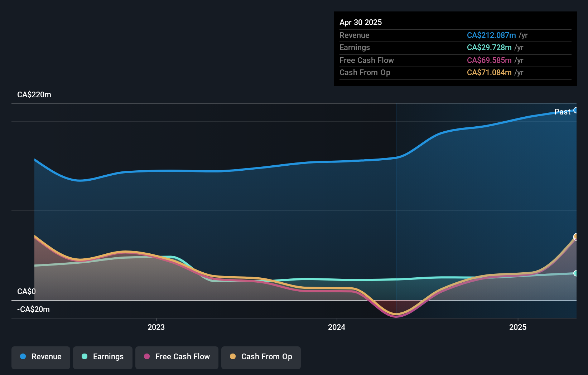Click the CA$0 y-axis label
The height and width of the screenshot is (375, 588).
[x=26, y=292]
